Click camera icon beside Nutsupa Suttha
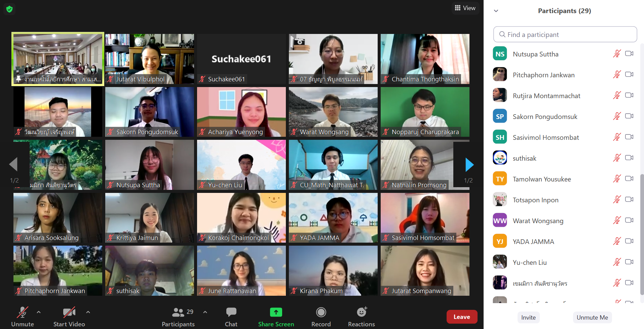Image resolution: width=644 pixels, height=329 pixels. click(x=629, y=54)
